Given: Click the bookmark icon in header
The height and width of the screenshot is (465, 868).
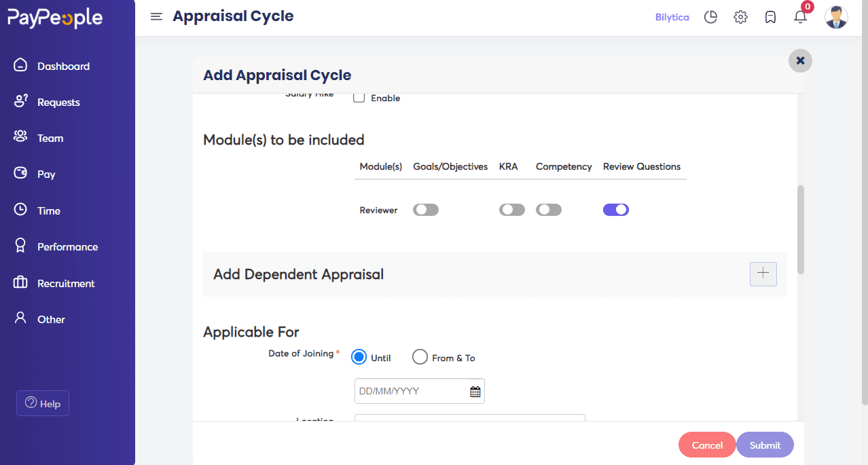Looking at the screenshot, I should (x=770, y=18).
